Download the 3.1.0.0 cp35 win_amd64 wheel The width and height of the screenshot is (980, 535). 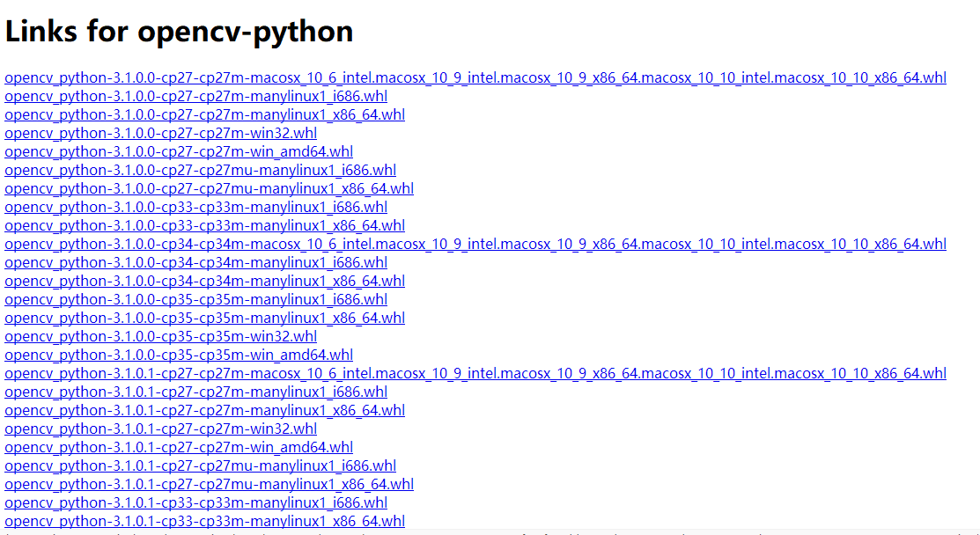[179, 355]
